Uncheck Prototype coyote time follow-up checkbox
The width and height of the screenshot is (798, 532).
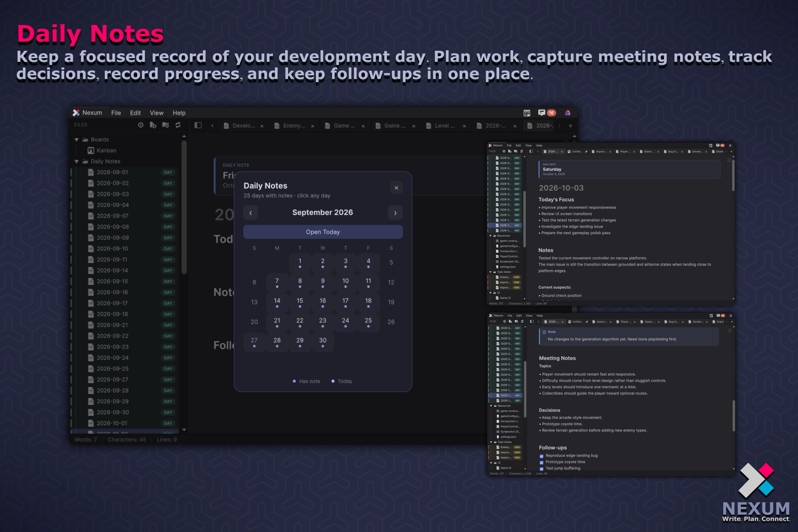541,462
